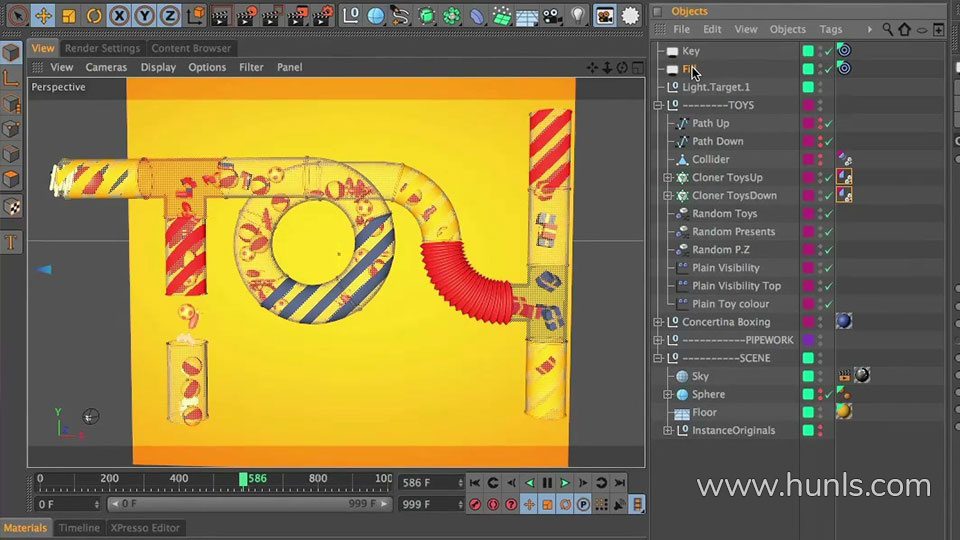Toggle enable checkmark for Key light

pyautogui.click(x=828, y=51)
